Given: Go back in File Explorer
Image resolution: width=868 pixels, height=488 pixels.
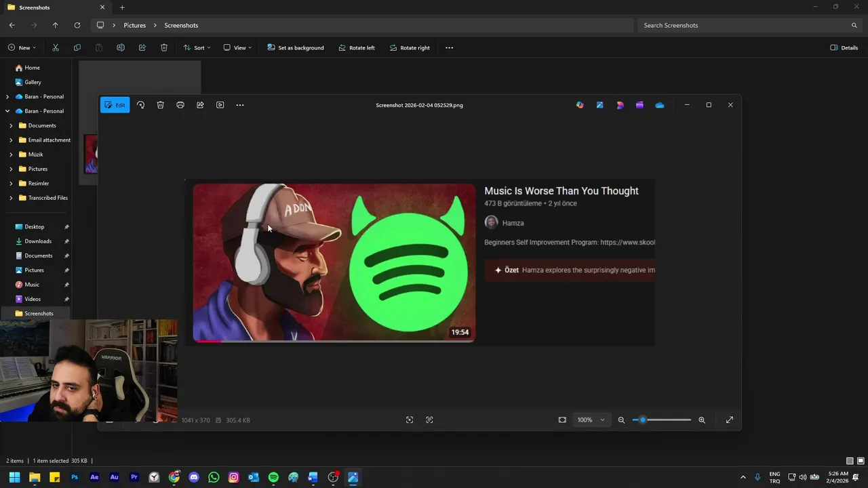Looking at the screenshot, I should [12, 25].
